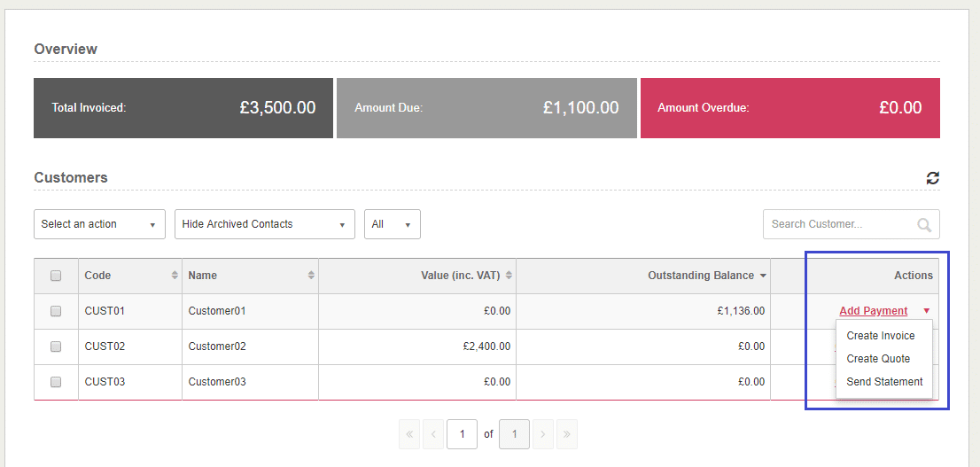Sort by Name column arrows
This screenshot has height=467, width=980.
tap(311, 276)
